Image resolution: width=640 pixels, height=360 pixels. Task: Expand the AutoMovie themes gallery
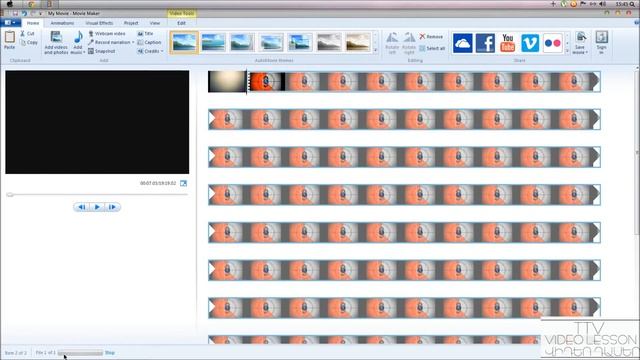pos(376,51)
